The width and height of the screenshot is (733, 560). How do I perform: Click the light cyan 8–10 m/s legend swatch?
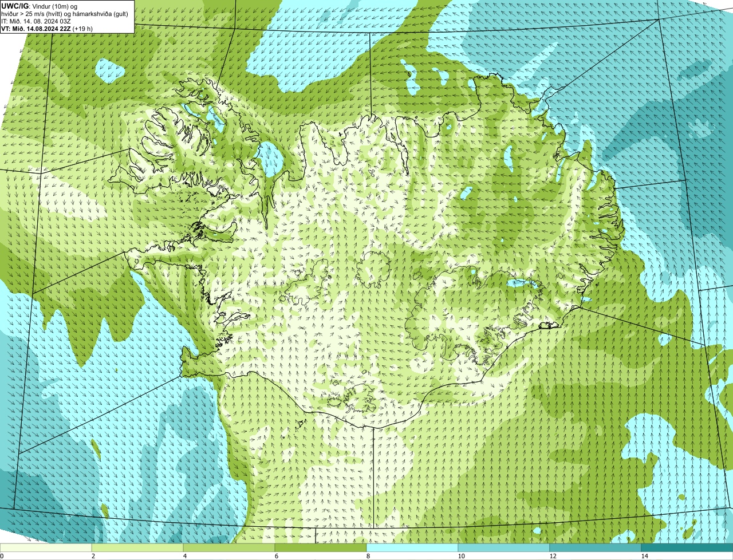(x=412, y=547)
